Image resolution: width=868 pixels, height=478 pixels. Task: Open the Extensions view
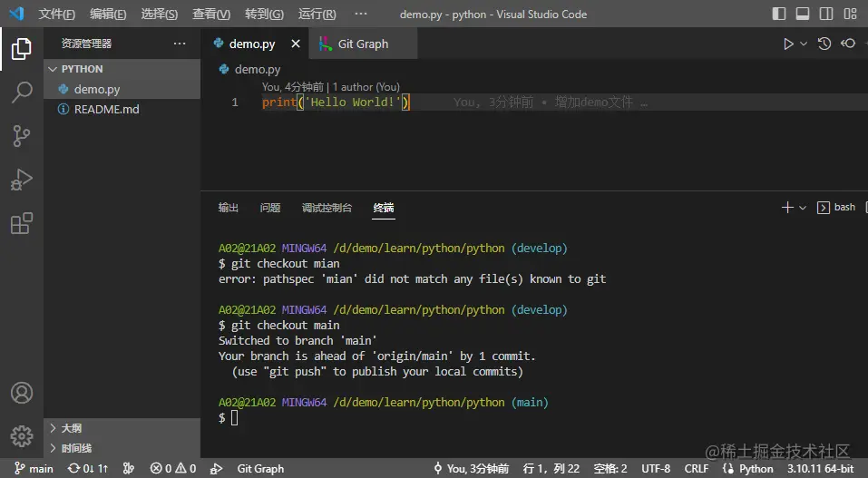pyautogui.click(x=22, y=223)
